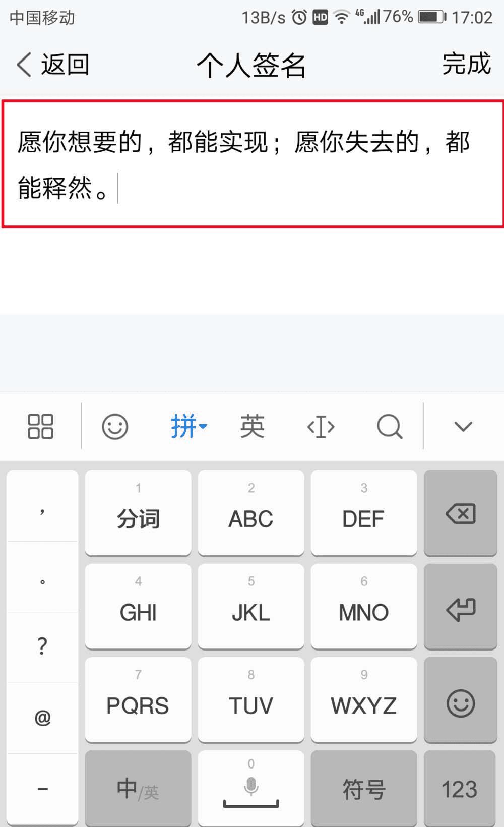Open the 符号 symbols panel
Image resolution: width=504 pixels, height=827 pixels.
point(364,789)
